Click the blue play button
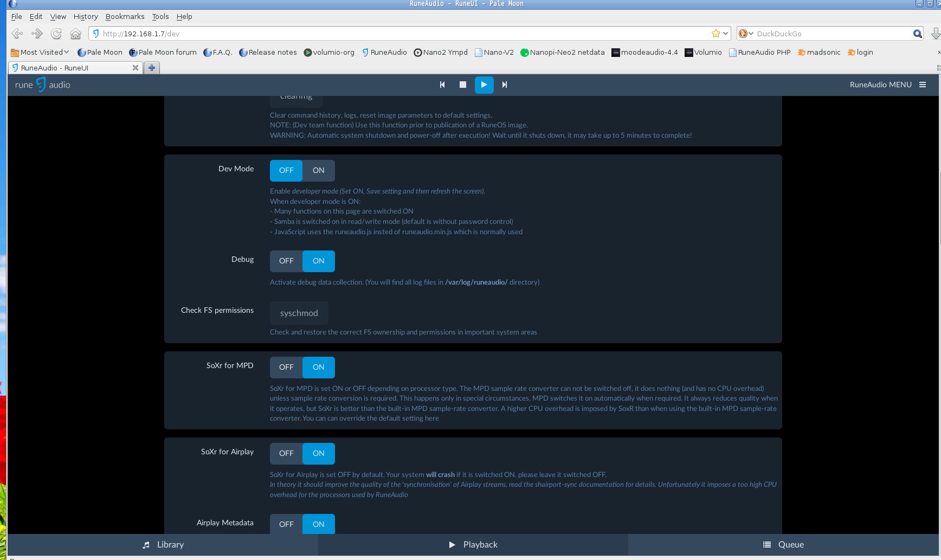 (484, 85)
